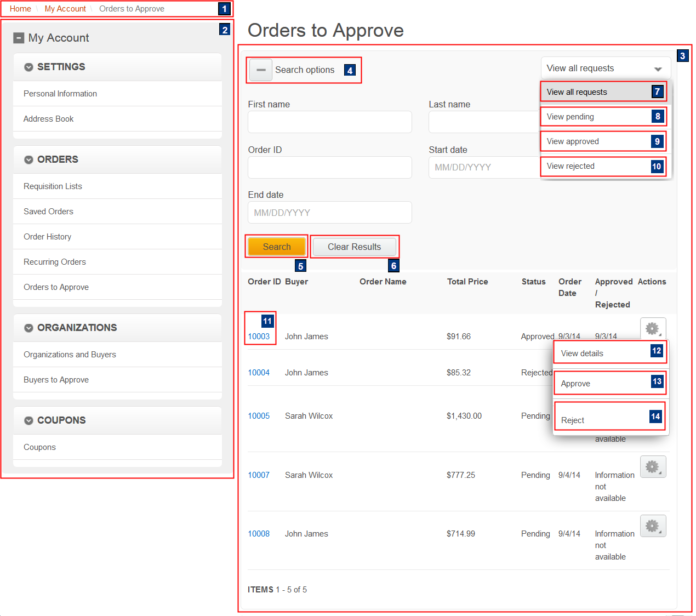Open the actions gear menu for order 10007
Image resolution: width=696 pixels, height=616 pixels.
coord(653,466)
